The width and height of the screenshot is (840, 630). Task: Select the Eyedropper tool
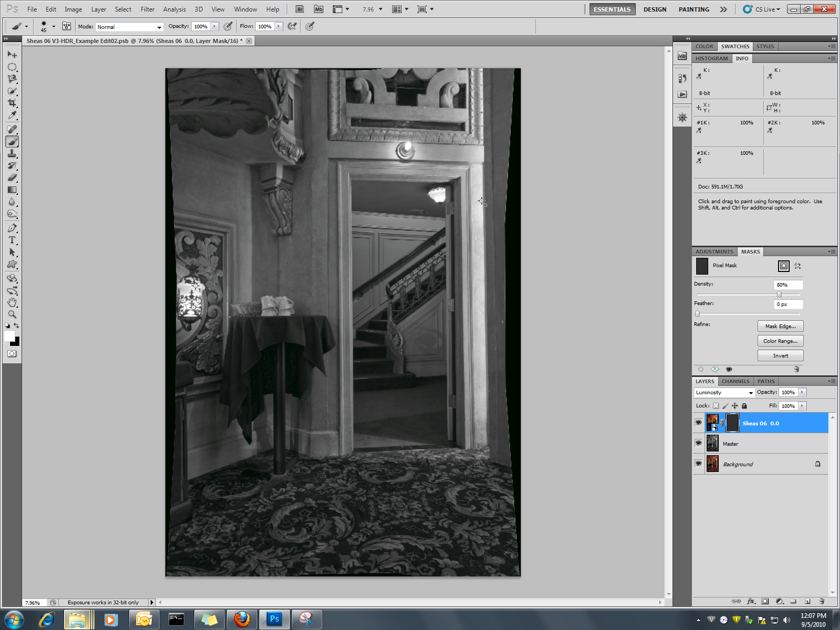click(12, 115)
